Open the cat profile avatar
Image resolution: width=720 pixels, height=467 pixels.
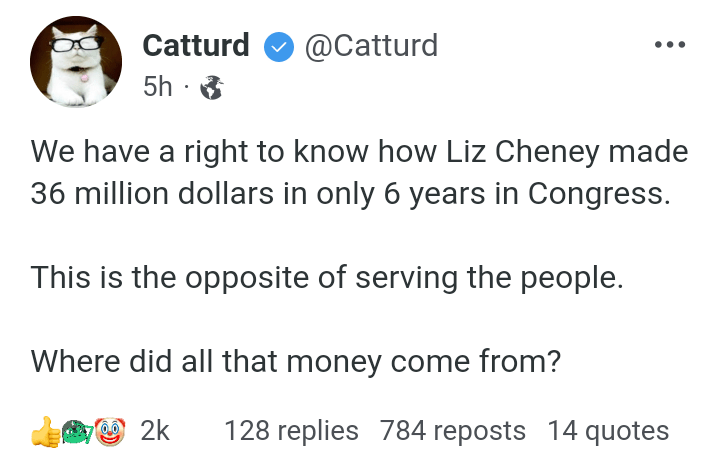coord(78,62)
